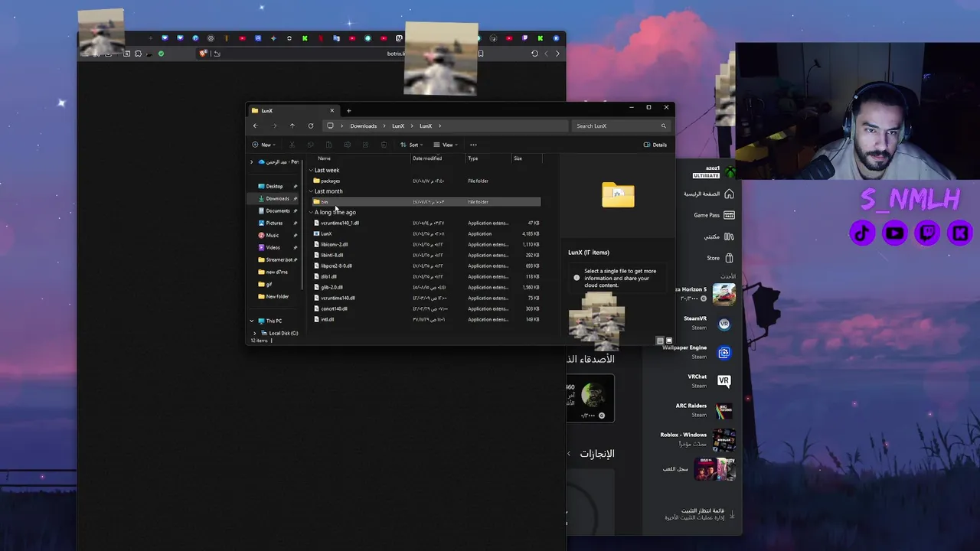Click the search magnifier icon in Explorer
The height and width of the screenshot is (551, 980).
click(x=664, y=126)
